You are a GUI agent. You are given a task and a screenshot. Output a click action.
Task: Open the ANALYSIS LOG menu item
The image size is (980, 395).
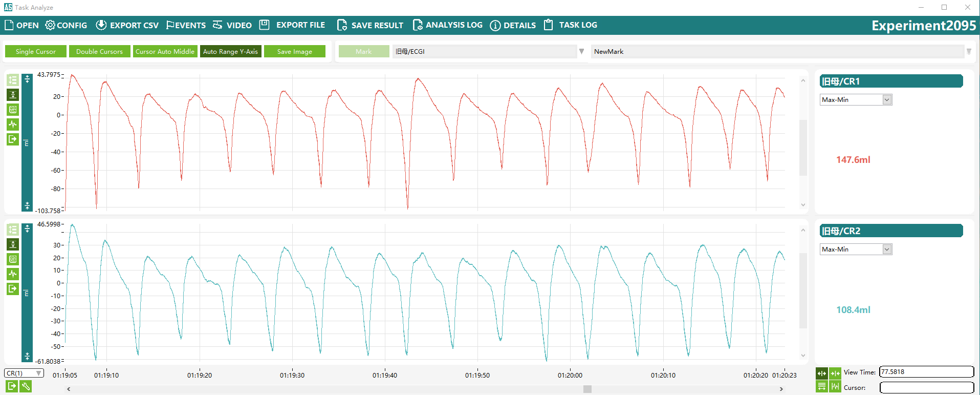(447, 25)
